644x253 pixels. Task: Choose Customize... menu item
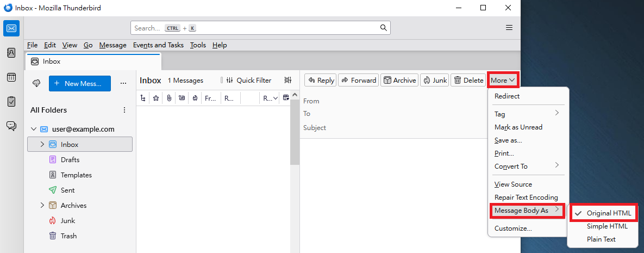528,229
